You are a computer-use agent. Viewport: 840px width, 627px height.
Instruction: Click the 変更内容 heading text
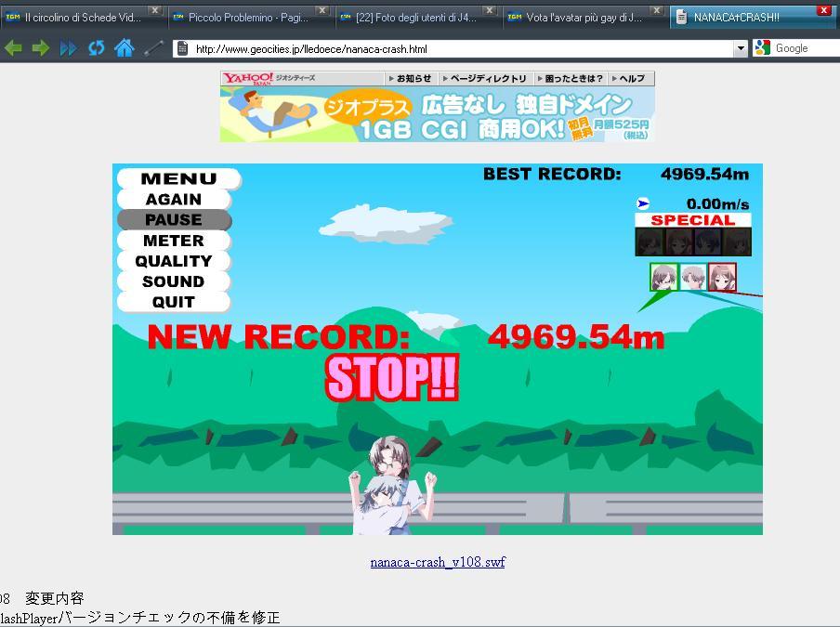(55, 598)
